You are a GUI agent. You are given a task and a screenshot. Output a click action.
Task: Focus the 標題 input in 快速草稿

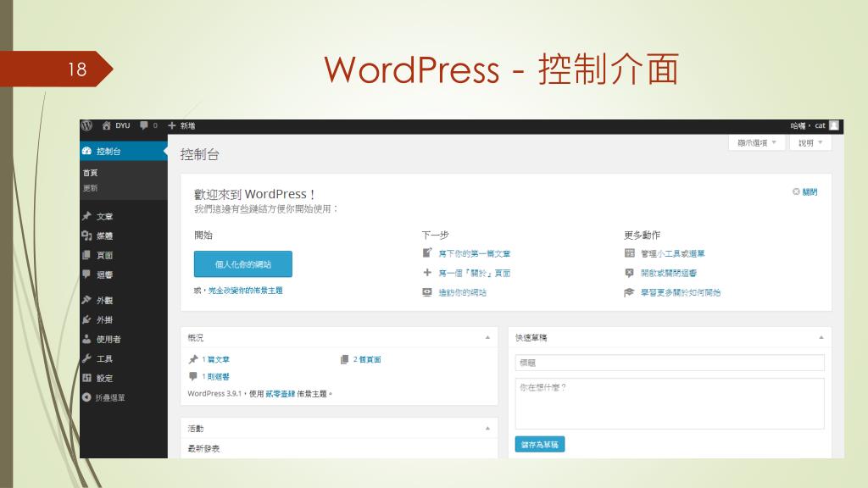click(670, 363)
